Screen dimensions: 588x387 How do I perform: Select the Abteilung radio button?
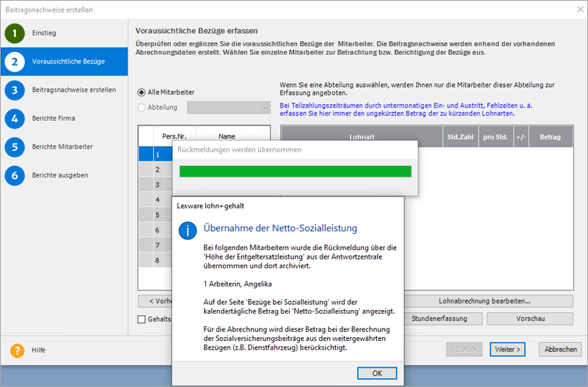(x=142, y=108)
